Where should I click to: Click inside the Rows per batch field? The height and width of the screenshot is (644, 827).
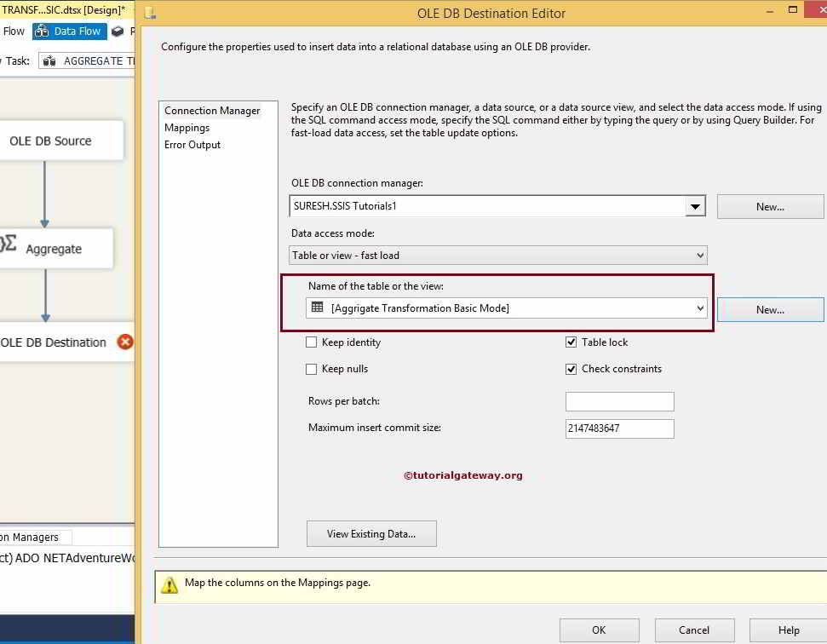click(x=619, y=400)
